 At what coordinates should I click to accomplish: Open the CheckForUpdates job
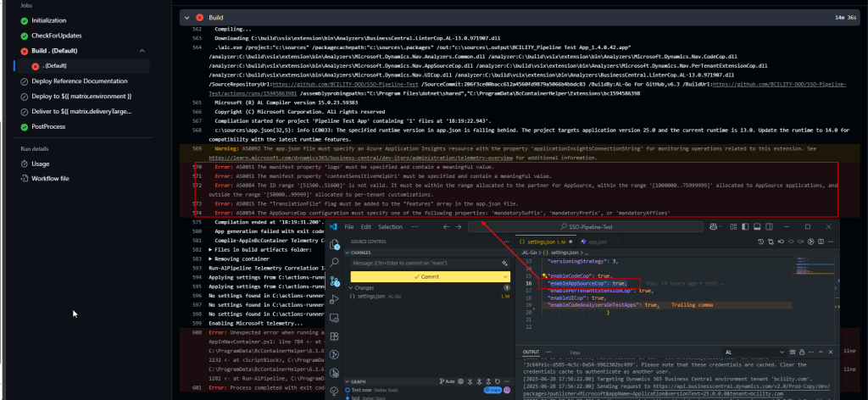[x=57, y=36]
